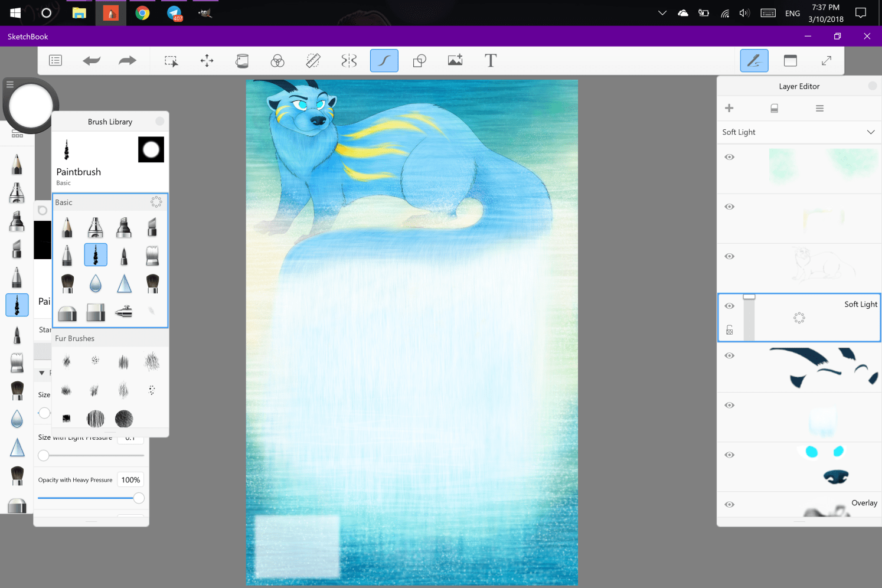Image resolution: width=882 pixels, height=588 pixels.
Task: Hide the Overlay layer at the bottom
Action: coord(730,504)
